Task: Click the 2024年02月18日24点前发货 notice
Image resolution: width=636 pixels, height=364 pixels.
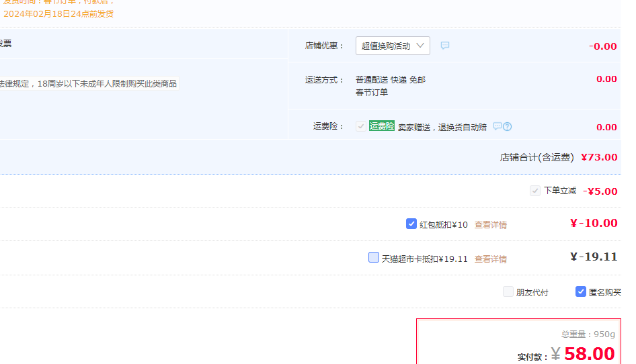Action: click(x=58, y=14)
